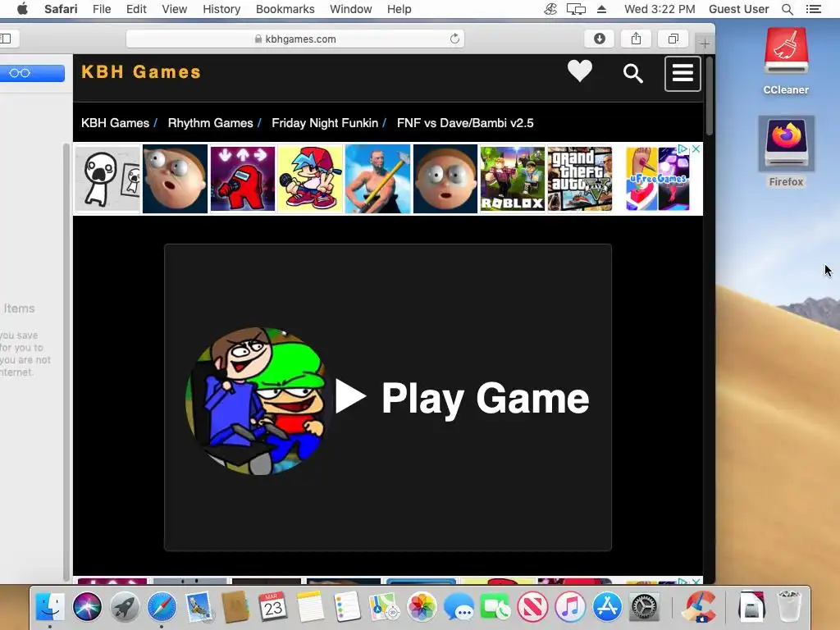Viewport: 840px width, 630px height.
Task: Click FNF vs Dave/Bambi v2.5 breadcrumb
Action: pyautogui.click(x=465, y=123)
